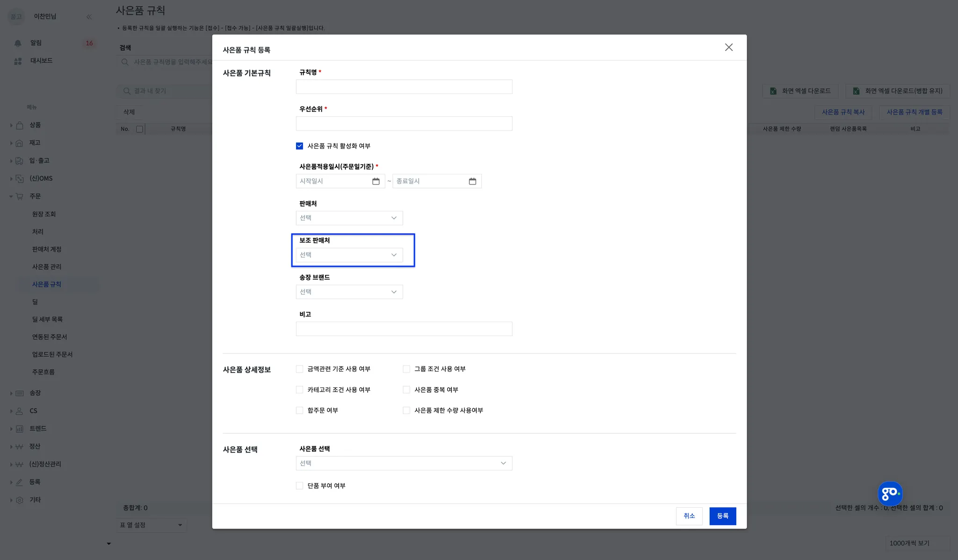
Task: Close the 사은품 규칙 등록 dialog
Action: pos(728,47)
